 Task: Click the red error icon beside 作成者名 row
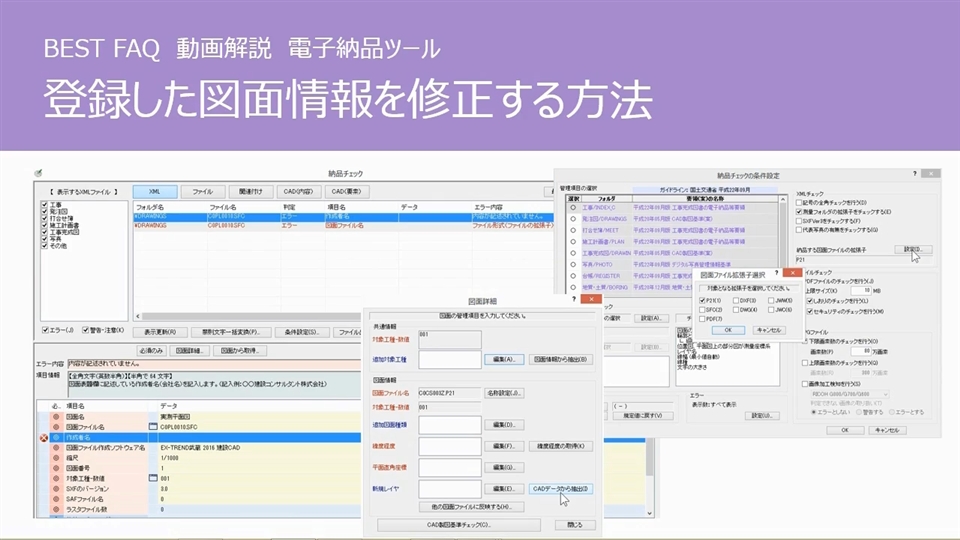(x=43, y=438)
